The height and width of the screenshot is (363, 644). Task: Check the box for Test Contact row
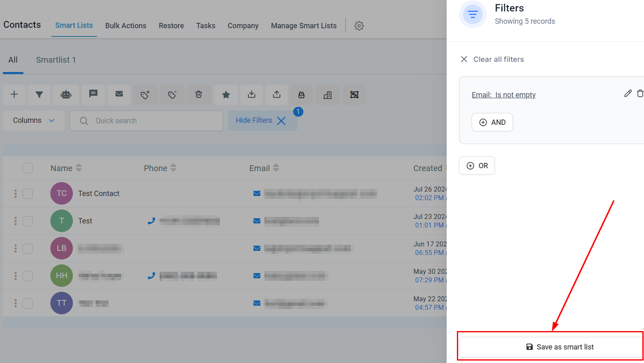pyautogui.click(x=27, y=194)
